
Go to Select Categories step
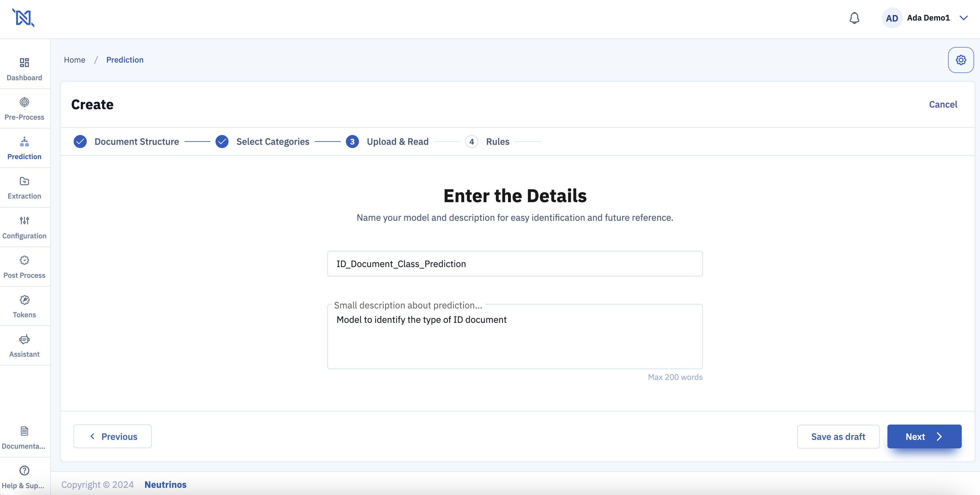pos(273,142)
